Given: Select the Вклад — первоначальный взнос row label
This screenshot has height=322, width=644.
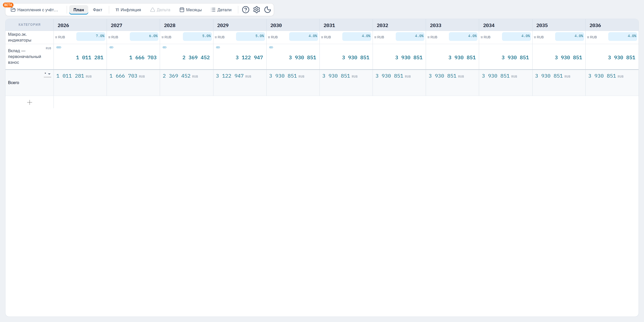Looking at the screenshot, I should coord(24,57).
